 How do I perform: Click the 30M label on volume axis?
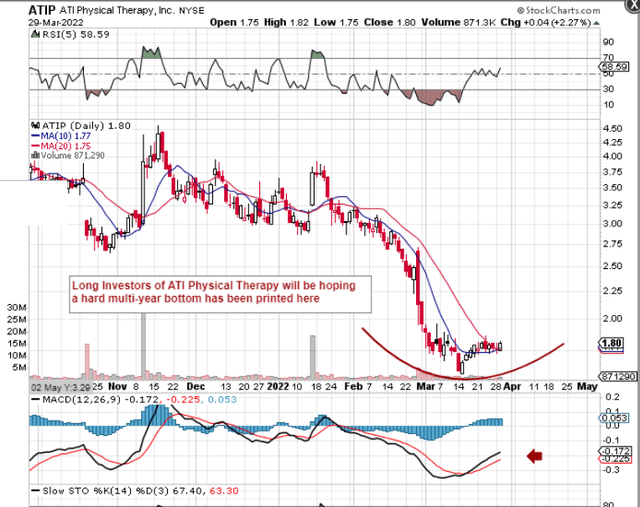pyautogui.click(x=17, y=307)
